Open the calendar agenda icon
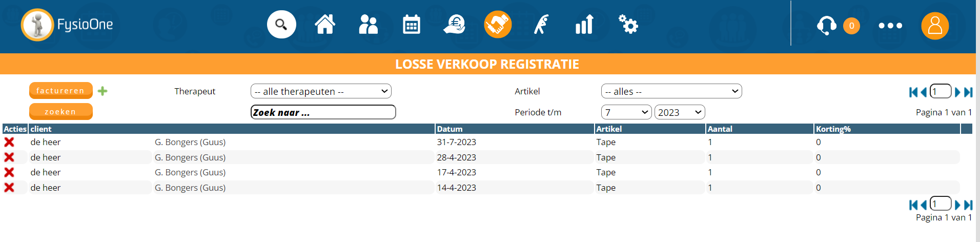This screenshot has width=980, height=242. pyautogui.click(x=411, y=25)
